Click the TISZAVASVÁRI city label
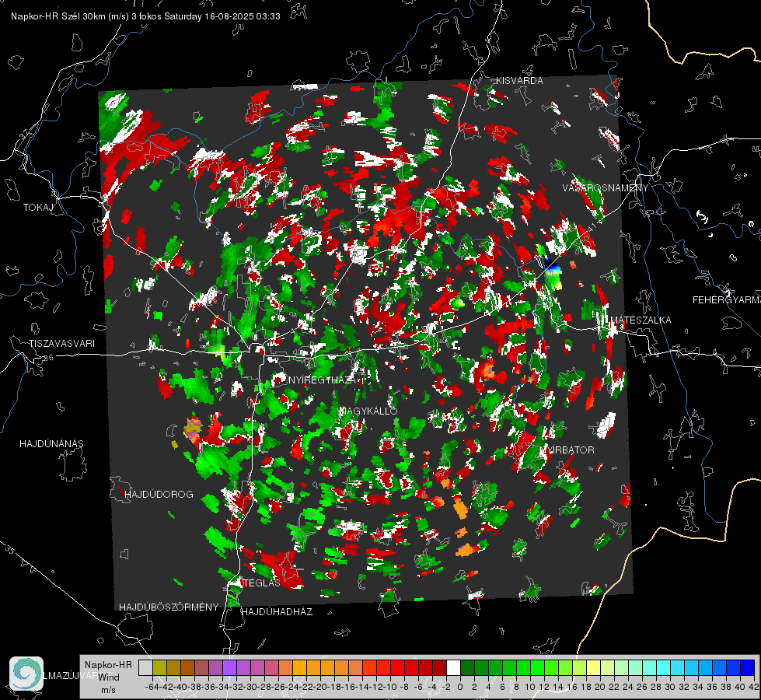This screenshot has height=700, width=761. 61,344
